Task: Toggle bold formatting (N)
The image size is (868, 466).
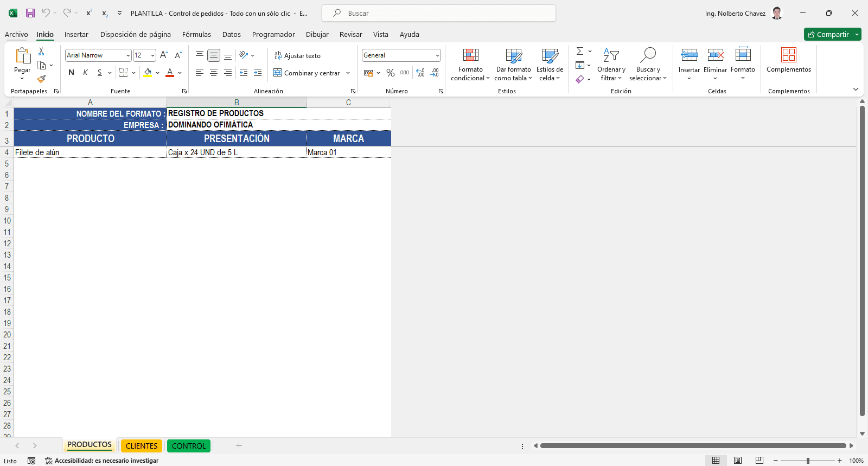Action: (71, 73)
